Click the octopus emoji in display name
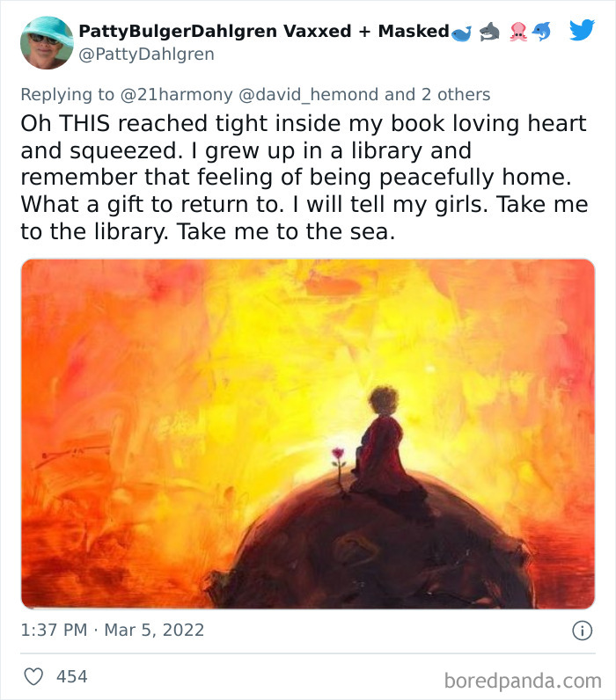Image resolution: width=616 pixels, height=700 pixels. pos(518,32)
